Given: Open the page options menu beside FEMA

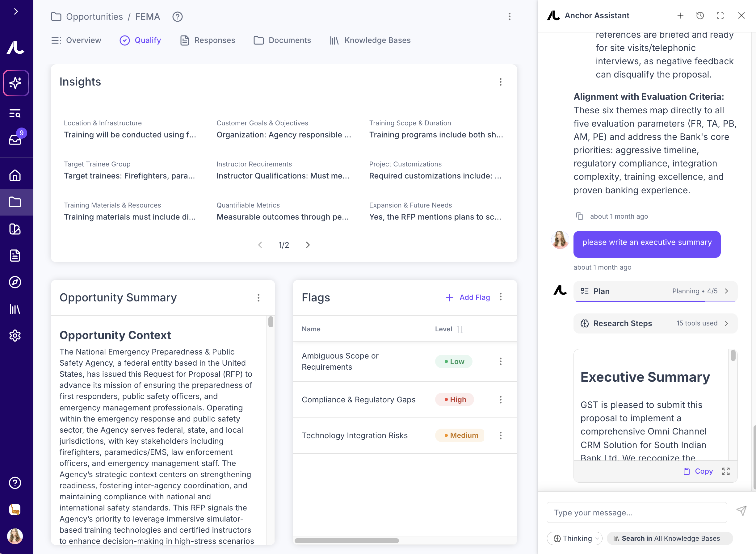Looking at the screenshot, I should tap(510, 17).
